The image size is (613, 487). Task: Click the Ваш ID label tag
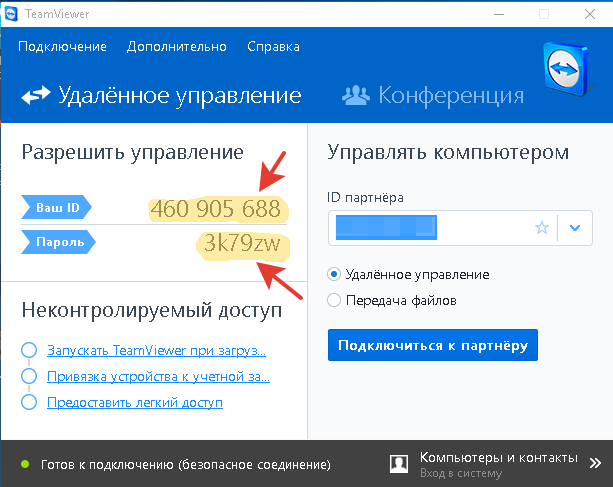click(56, 207)
